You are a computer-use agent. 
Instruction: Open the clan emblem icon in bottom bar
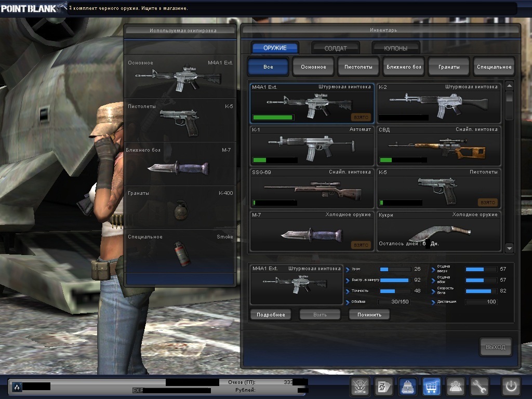359,386
